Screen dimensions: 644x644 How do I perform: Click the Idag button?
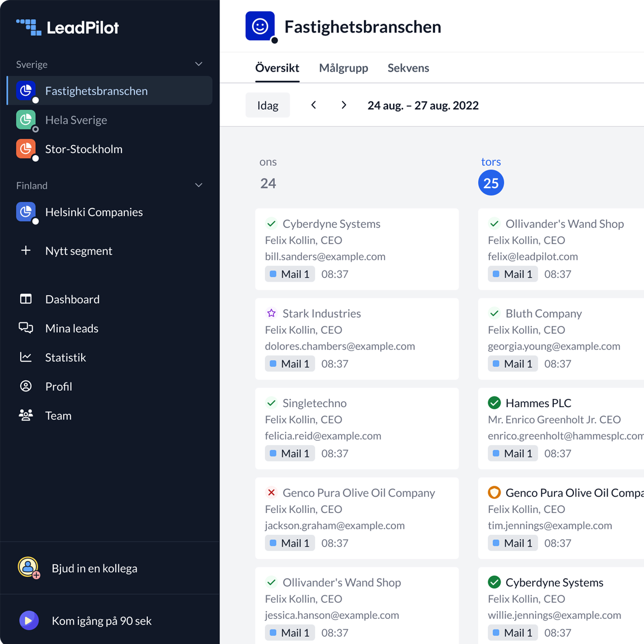(268, 105)
